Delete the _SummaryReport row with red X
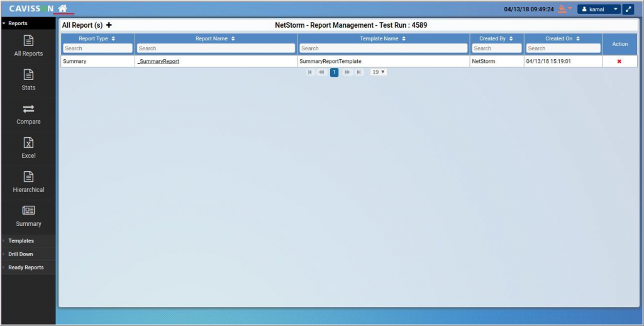The image size is (644, 326). point(619,61)
